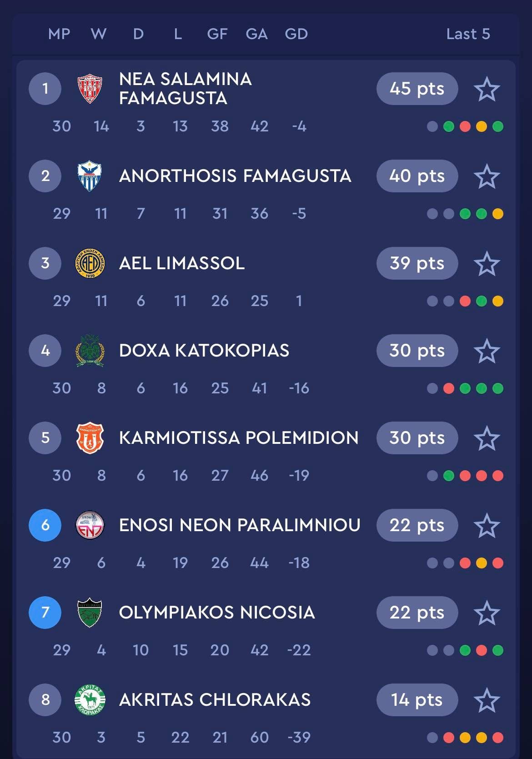Tap the Akritas Chlorakas green crest
Viewport: 532px width, 759px height.
[90, 700]
